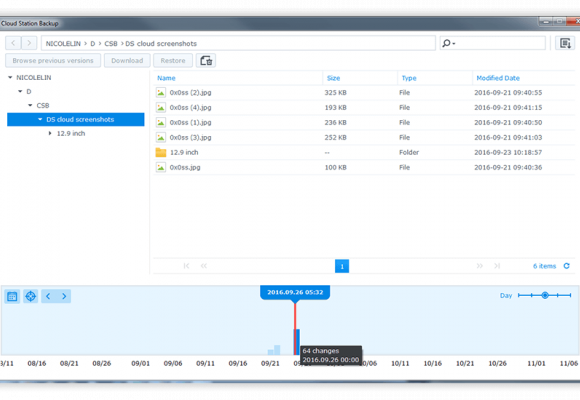Move timeline earlier with left chevron
The height and width of the screenshot is (400, 580).
[48, 296]
